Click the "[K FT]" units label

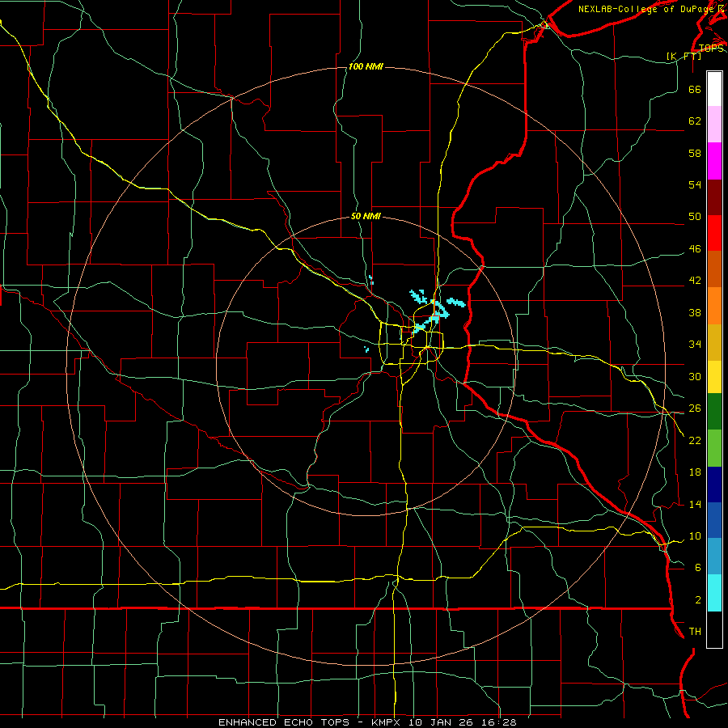(684, 56)
